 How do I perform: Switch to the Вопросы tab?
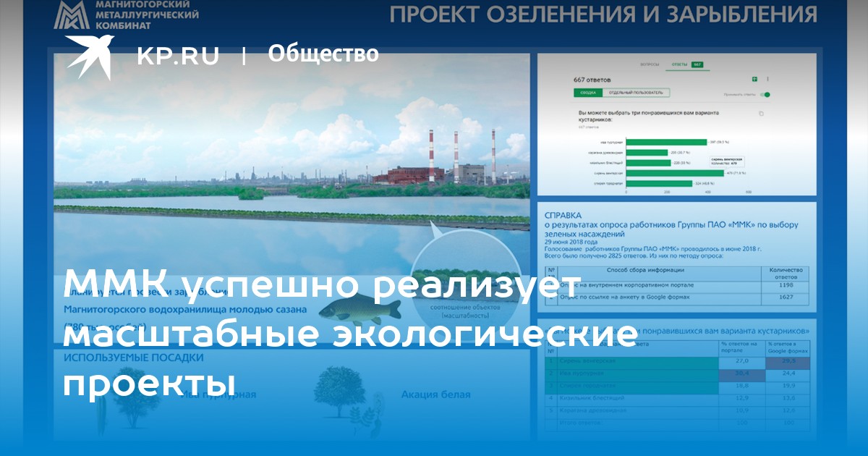pos(649,64)
